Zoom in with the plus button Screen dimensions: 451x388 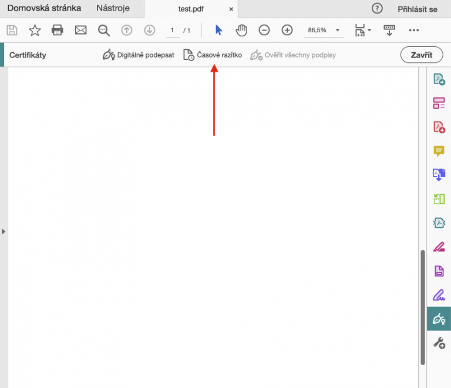click(287, 30)
